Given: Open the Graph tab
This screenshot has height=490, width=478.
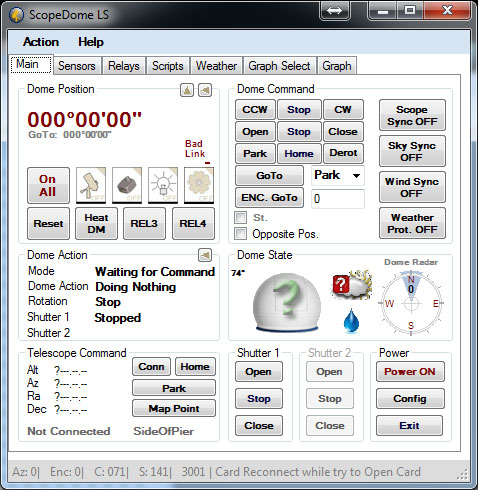Looking at the screenshot, I should pyautogui.click(x=337, y=66).
